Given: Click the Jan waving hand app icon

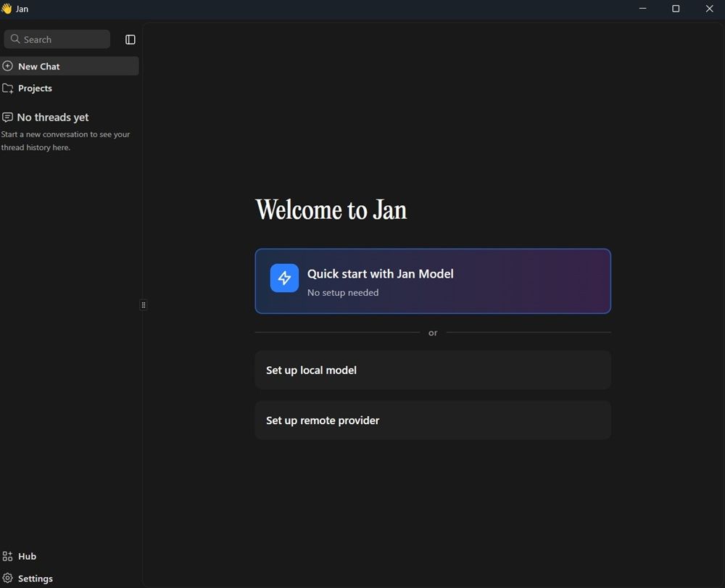Looking at the screenshot, I should click(7, 9).
